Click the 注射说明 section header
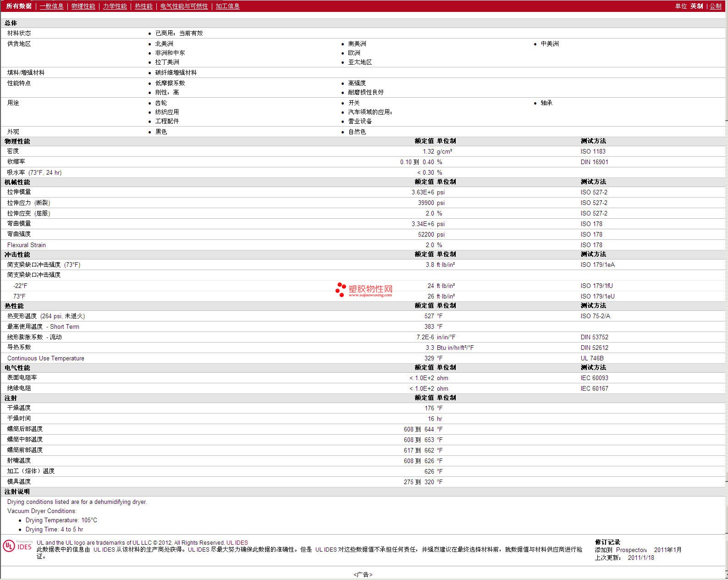728x580 pixels. (17, 492)
